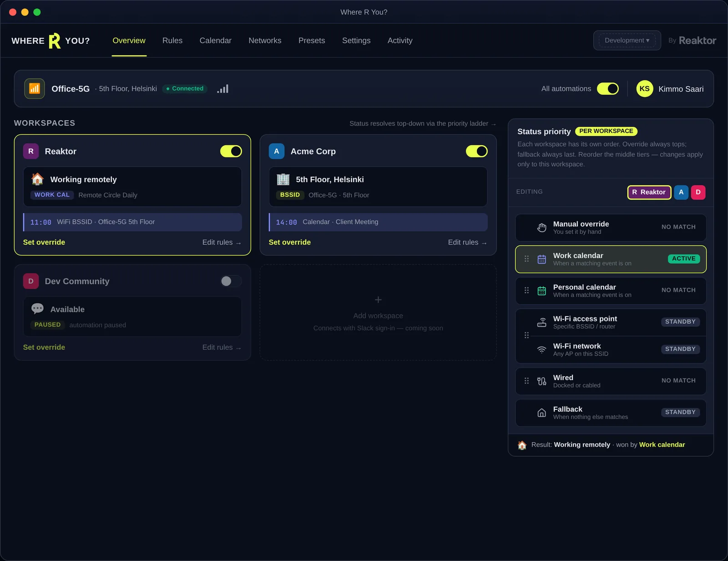Click the 5th Floor office building icon
Image resolution: width=728 pixels, height=561 pixels.
(x=283, y=179)
